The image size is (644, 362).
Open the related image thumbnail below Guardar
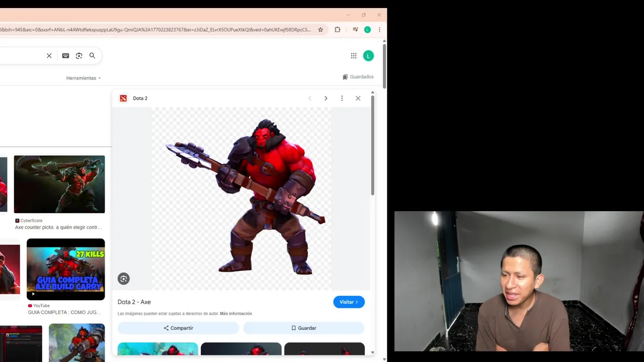(x=325, y=348)
